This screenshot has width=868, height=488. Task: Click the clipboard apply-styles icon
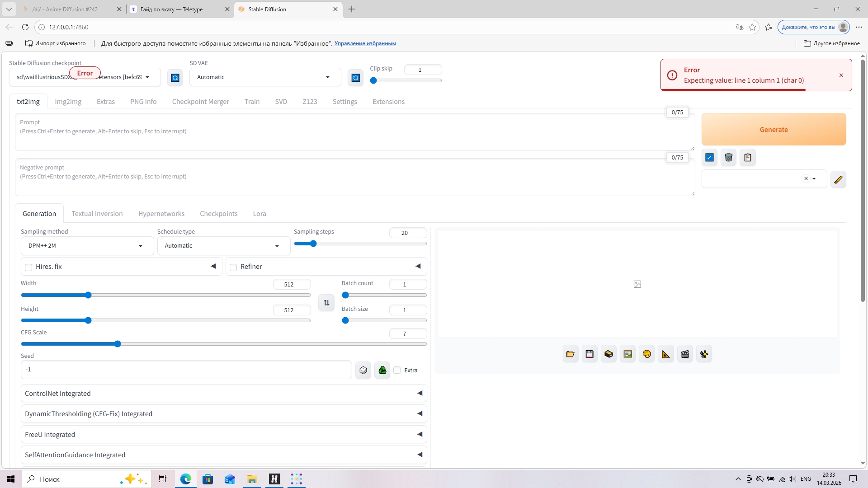pos(747,157)
